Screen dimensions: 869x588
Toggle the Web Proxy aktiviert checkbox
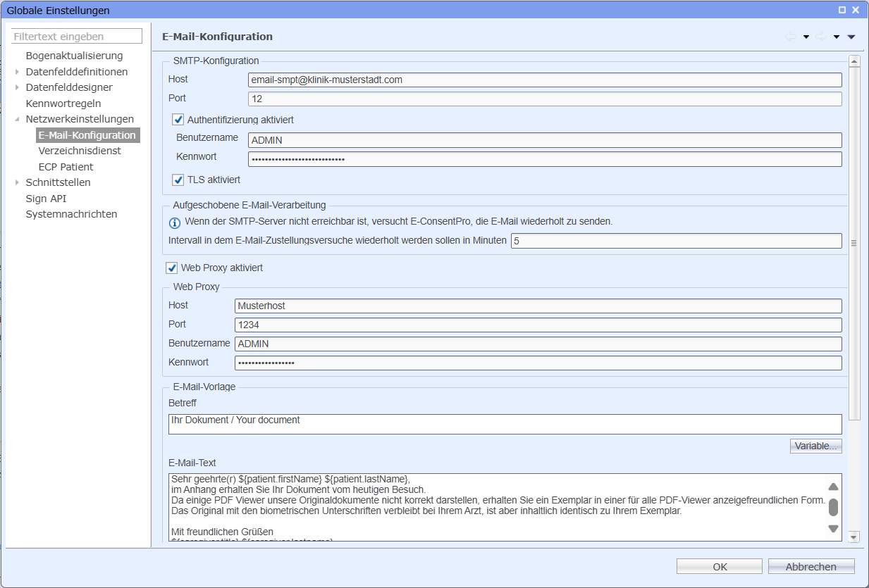point(172,268)
